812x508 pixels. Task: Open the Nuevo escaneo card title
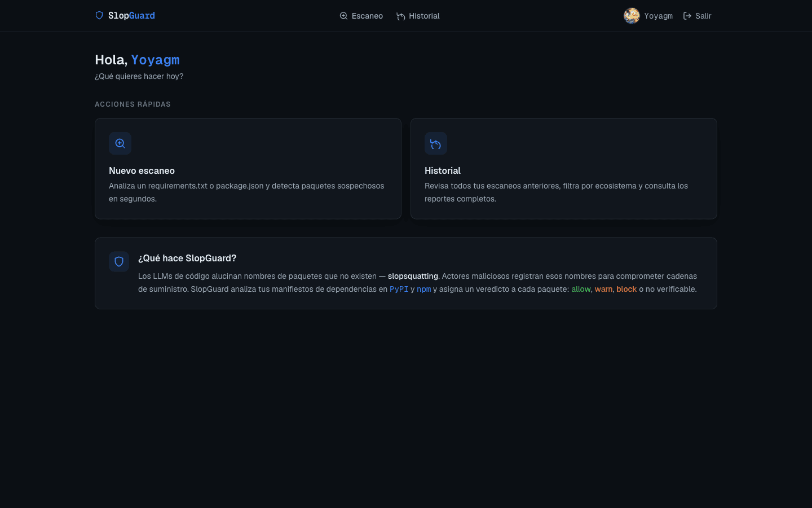pos(142,170)
